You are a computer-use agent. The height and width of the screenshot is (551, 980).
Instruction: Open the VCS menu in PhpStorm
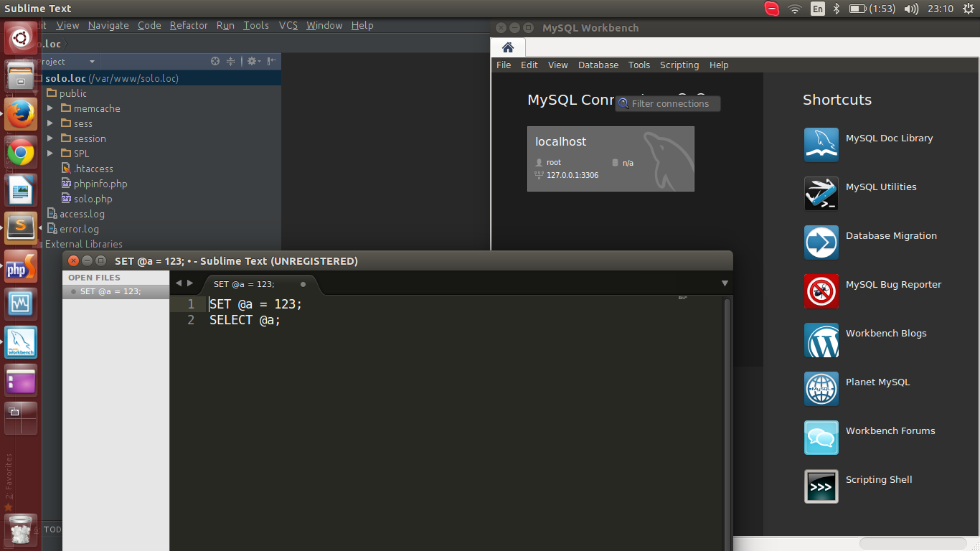tap(288, 25)
